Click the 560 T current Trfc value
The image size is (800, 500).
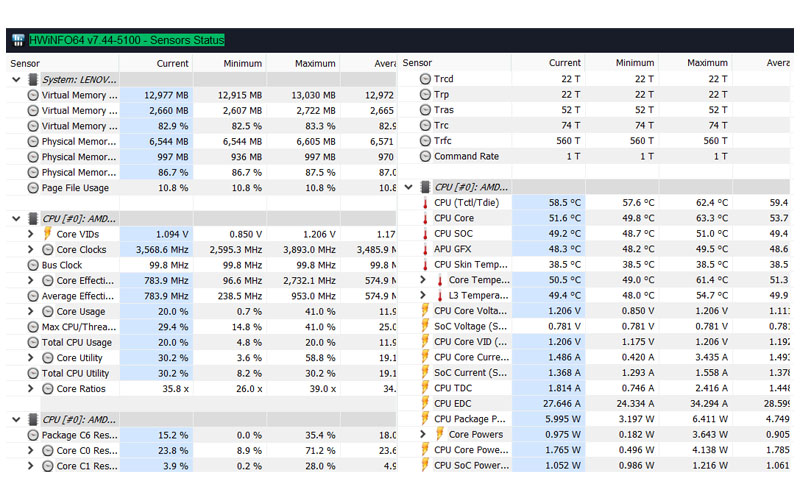point(568,141)
